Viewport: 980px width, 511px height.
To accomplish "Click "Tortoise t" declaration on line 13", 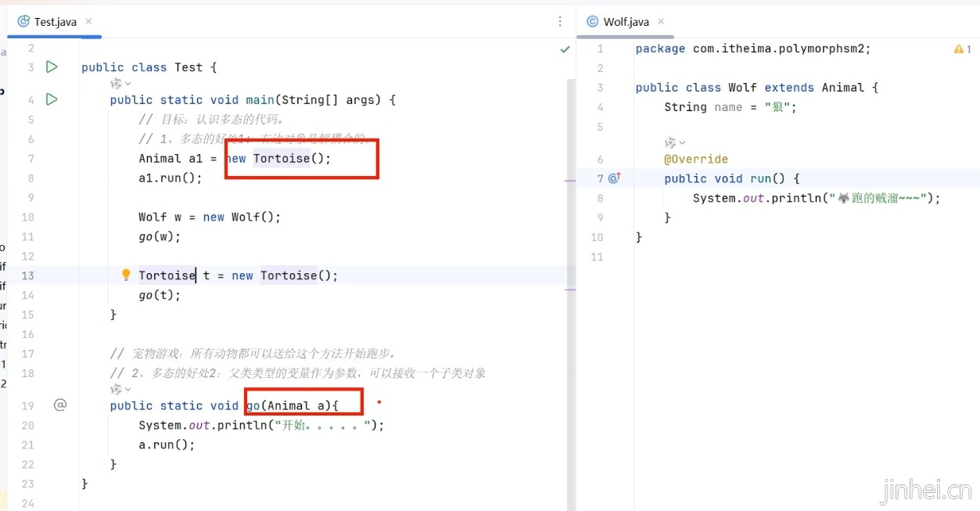I will [174, 275].
